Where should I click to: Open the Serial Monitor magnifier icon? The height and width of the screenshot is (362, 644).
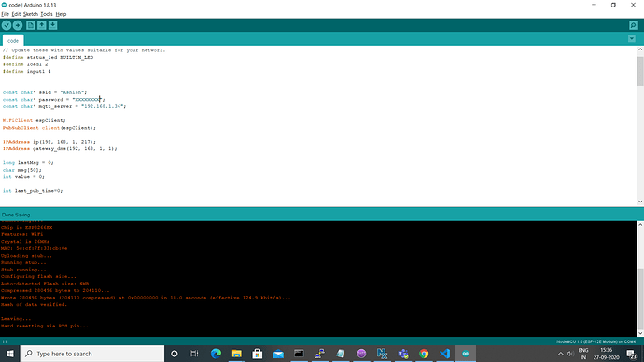tap(634, 25)
